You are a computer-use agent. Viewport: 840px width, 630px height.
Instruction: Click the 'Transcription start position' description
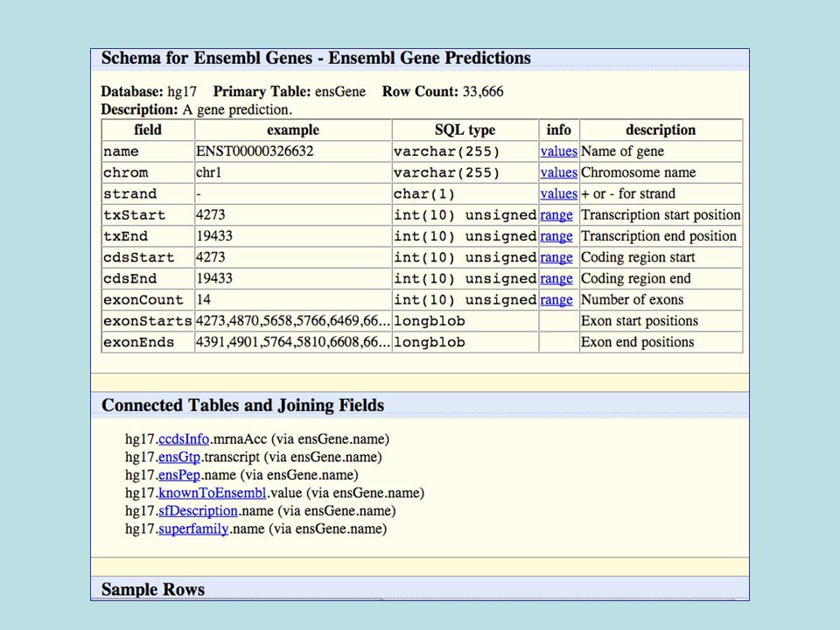[x=661, y=215]
